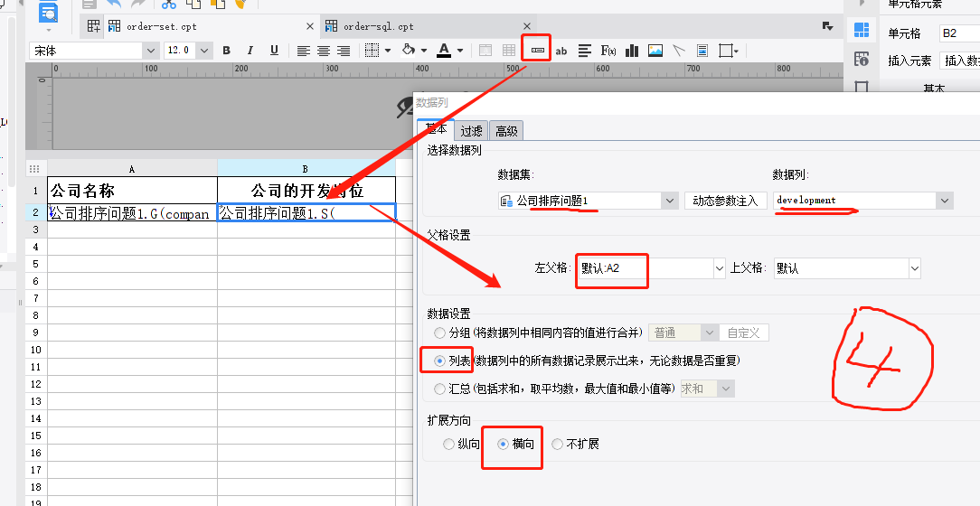Insert rich text element
Image resolution: width=980 pixels, height=506 pixels.
click(584, 51)
